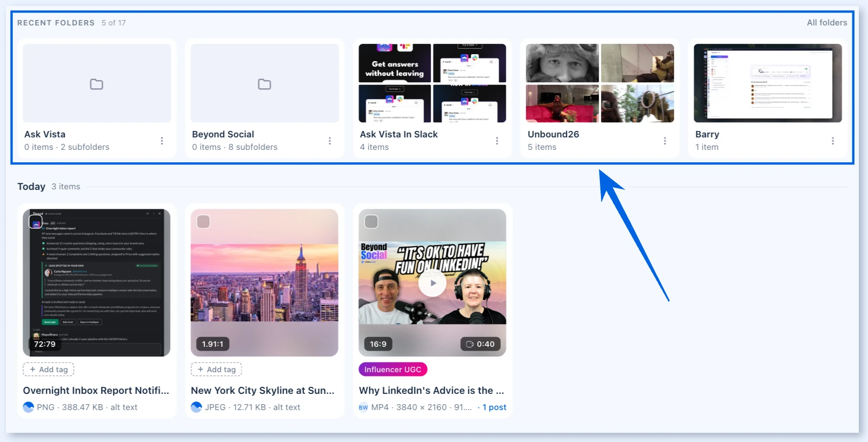This screenshot has height=442, width=868.
Task: Click the 72:79 aspect ratio badge
Action: click(x=45, y=344)
